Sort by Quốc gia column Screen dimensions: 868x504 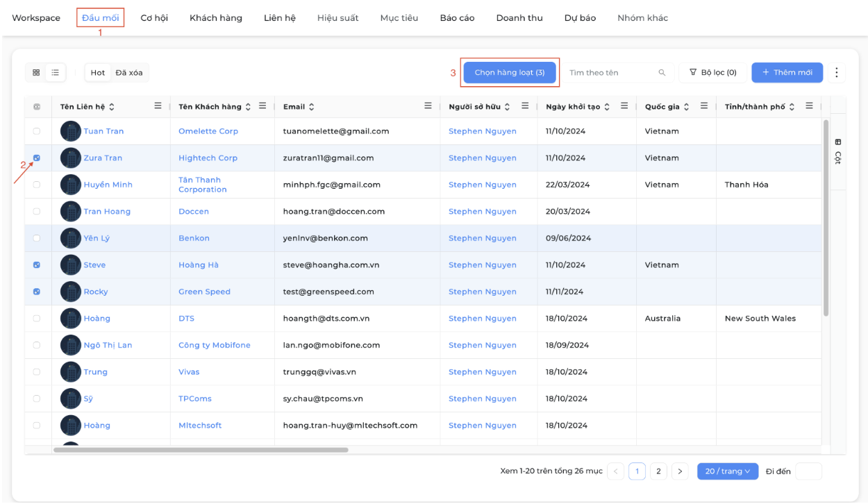click(x=687, y=107)
